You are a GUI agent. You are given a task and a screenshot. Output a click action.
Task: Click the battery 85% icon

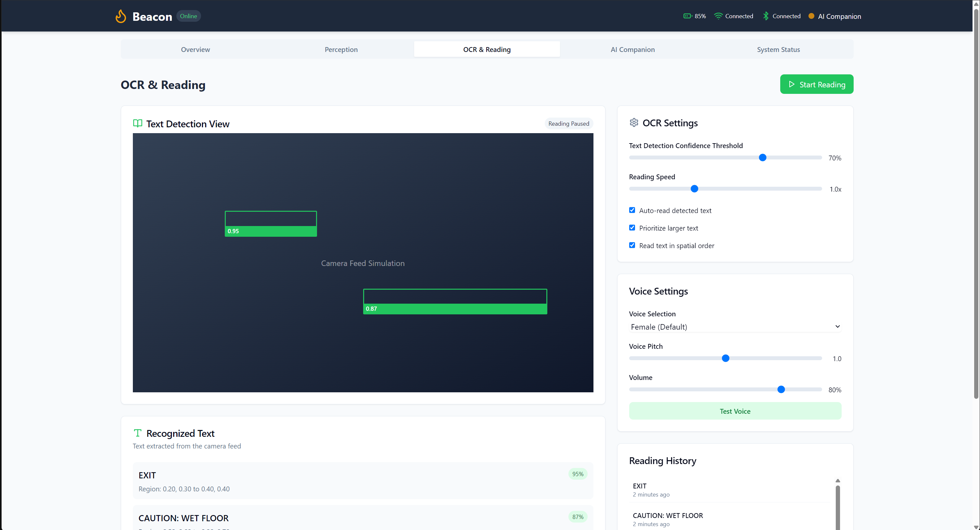(687, 16)
